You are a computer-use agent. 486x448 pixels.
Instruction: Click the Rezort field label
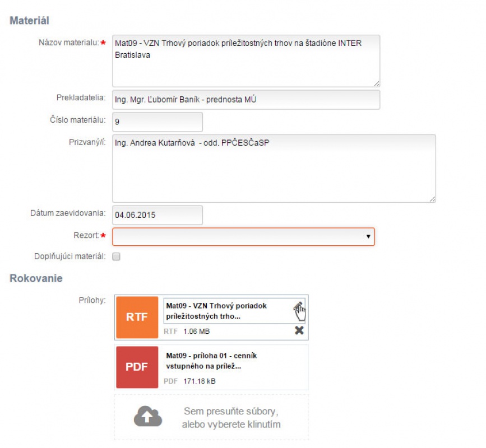(86, 235)
